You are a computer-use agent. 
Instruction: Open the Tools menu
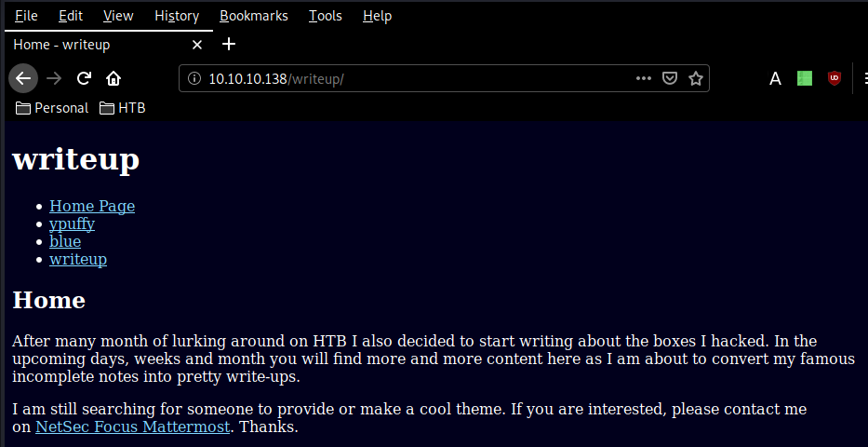coord(326,16)
